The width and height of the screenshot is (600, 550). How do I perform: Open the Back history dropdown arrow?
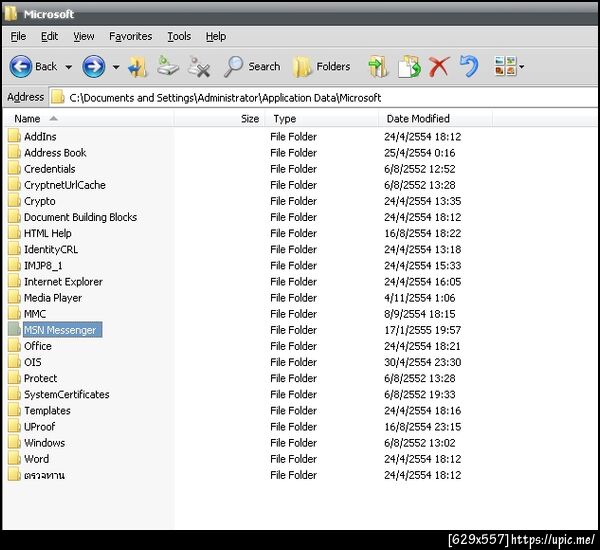[68, 67]
